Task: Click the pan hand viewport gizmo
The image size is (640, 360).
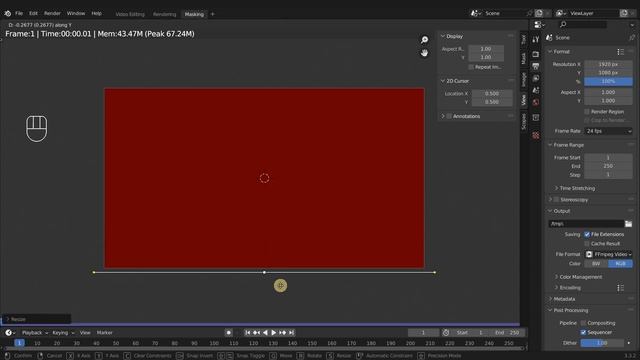Action: pos(424,53)
